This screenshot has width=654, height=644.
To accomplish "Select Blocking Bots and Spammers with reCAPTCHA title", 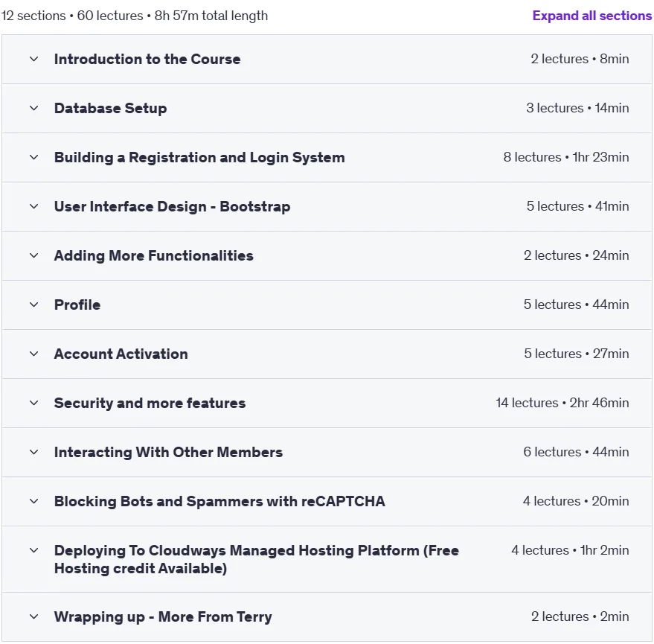I will pos(219,501).
